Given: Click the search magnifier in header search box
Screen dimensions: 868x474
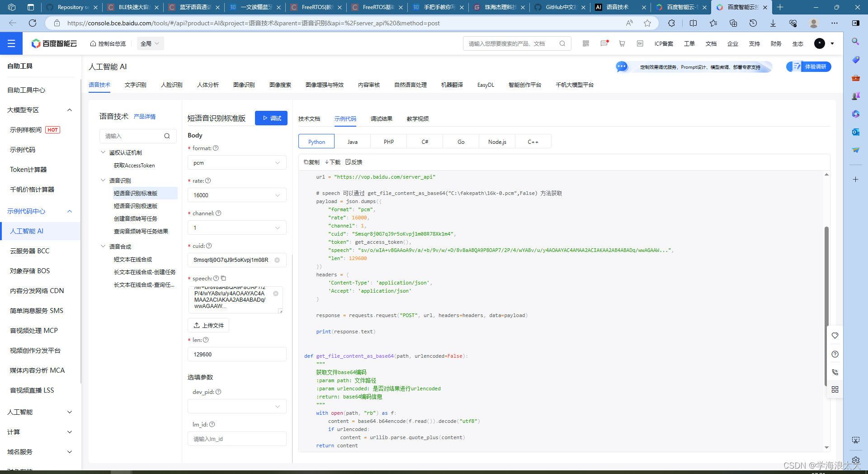Looking at the screenshot, I should [x=562, y=43].
